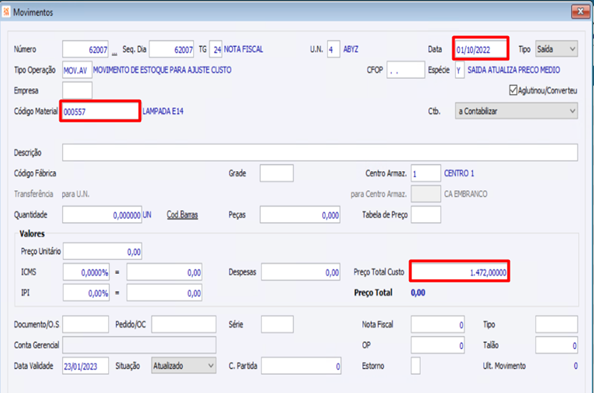Click the empty Empresa field
The width and height of the screenshot is (594, 393).
(77, 91)
